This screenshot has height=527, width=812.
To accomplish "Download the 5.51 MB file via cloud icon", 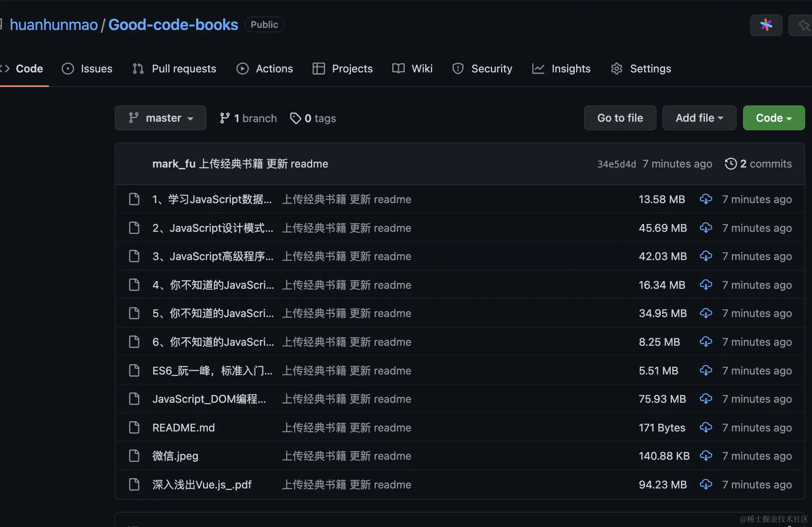I will pyautogui.click(x=706, y=370).
